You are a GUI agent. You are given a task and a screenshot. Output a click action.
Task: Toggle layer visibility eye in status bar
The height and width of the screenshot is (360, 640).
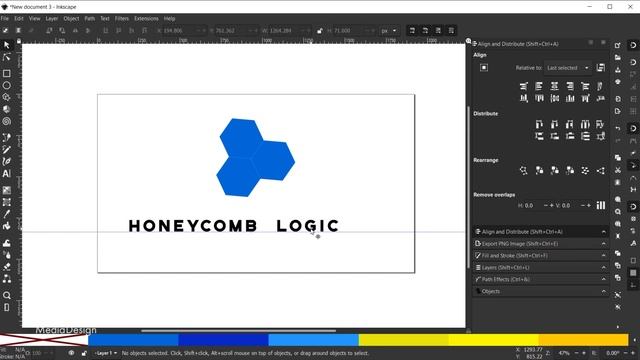tap(71, 353)
